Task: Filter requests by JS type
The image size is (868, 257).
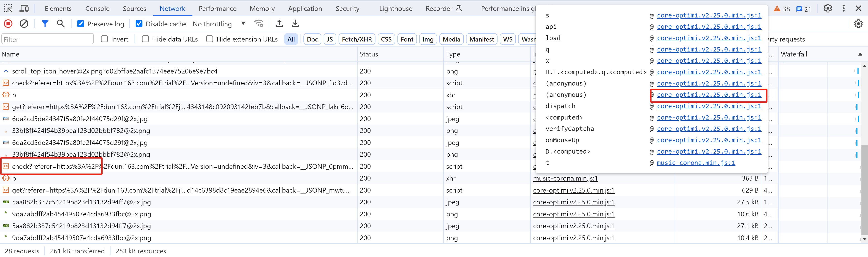Action: tap(330, 39)
